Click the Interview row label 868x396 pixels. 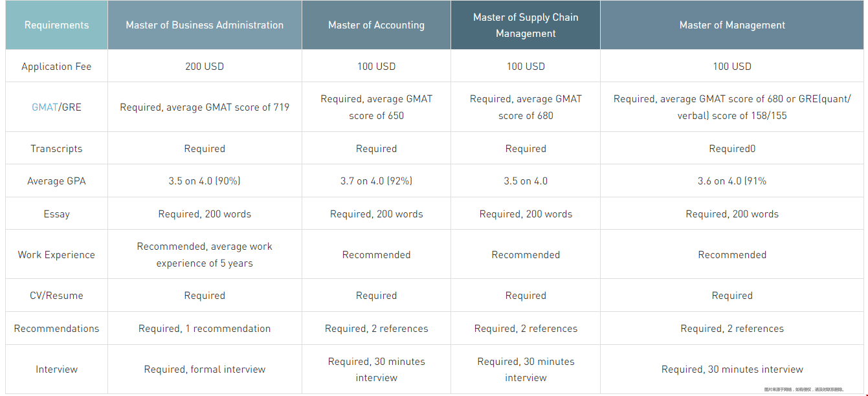click(x=56, y=369)
